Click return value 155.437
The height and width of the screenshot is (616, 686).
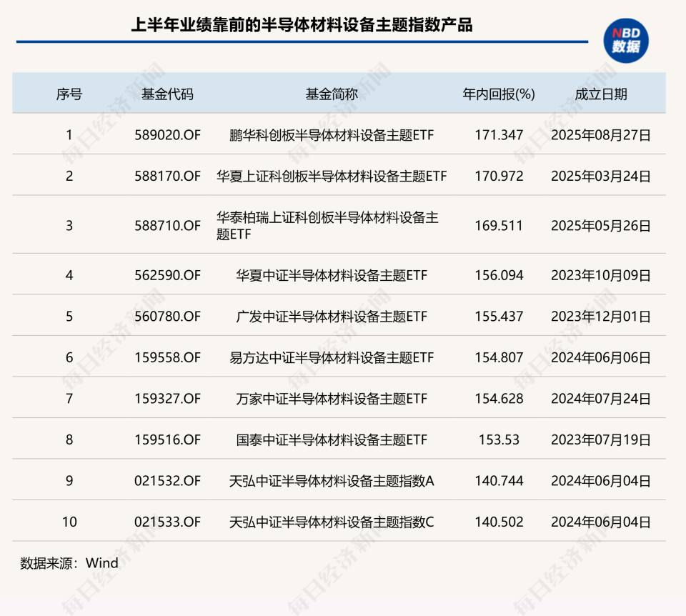tap(499, 317)
